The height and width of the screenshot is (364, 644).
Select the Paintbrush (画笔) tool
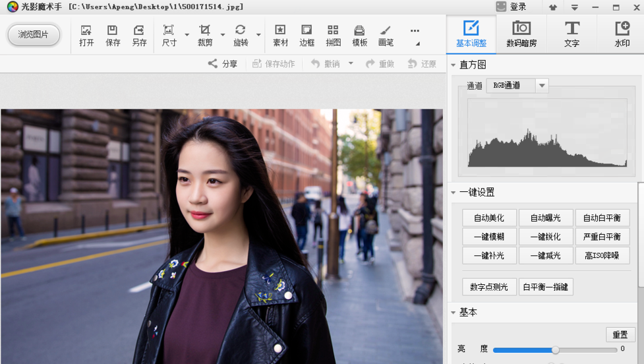pyautogui.click(x=386, y=35)
